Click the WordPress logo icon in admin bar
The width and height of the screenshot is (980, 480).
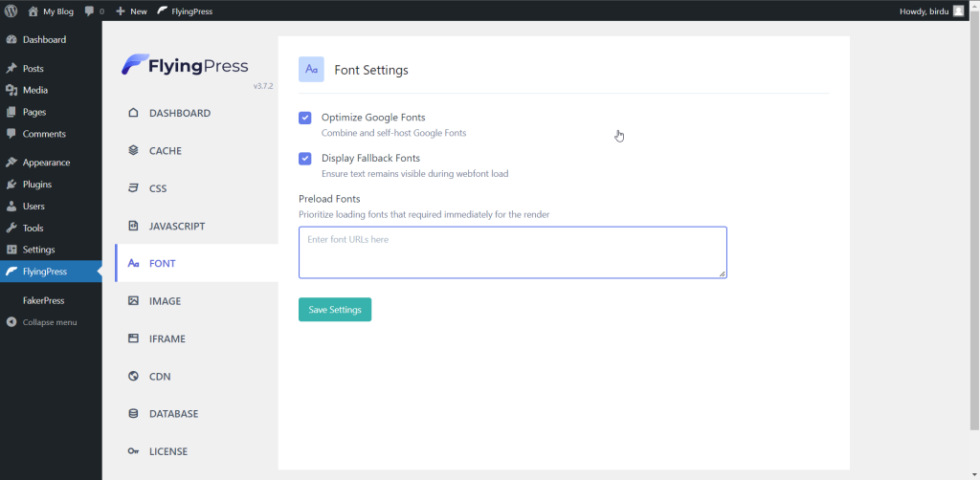pyautogui.click(x=11, y=11)
